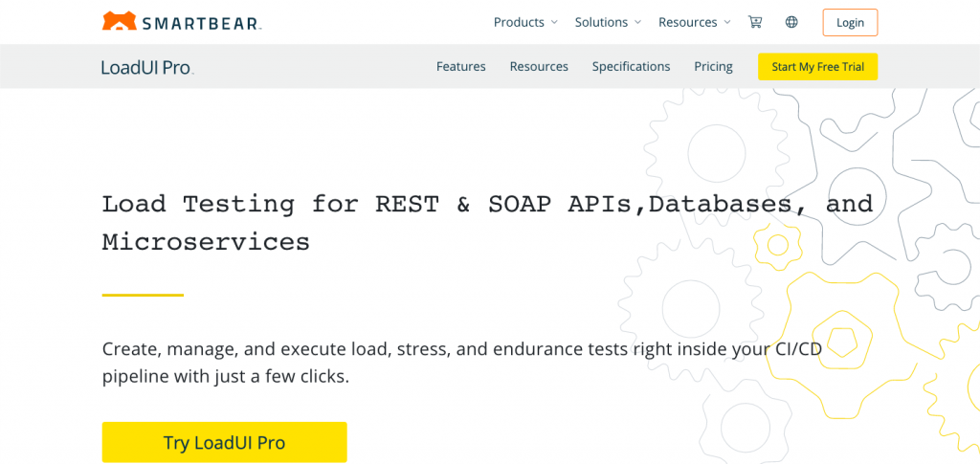Open the shopping cart icon
980x464 pixels.
coord(755,22)
